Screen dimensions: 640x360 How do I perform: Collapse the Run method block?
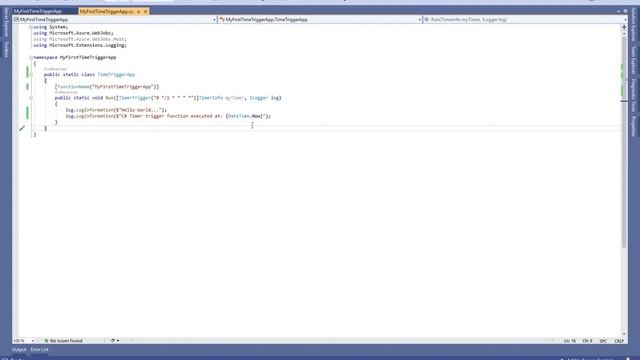[31, 98]
